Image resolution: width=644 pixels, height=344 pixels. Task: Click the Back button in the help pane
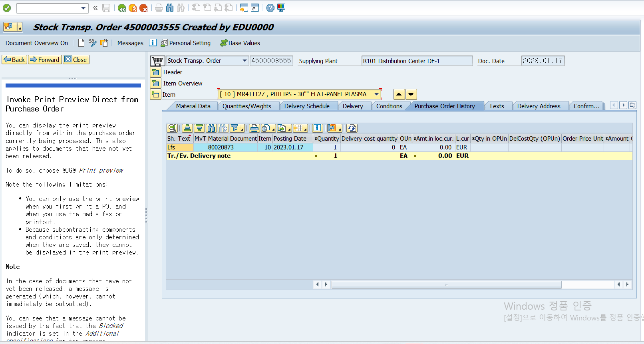pos(14,60)
